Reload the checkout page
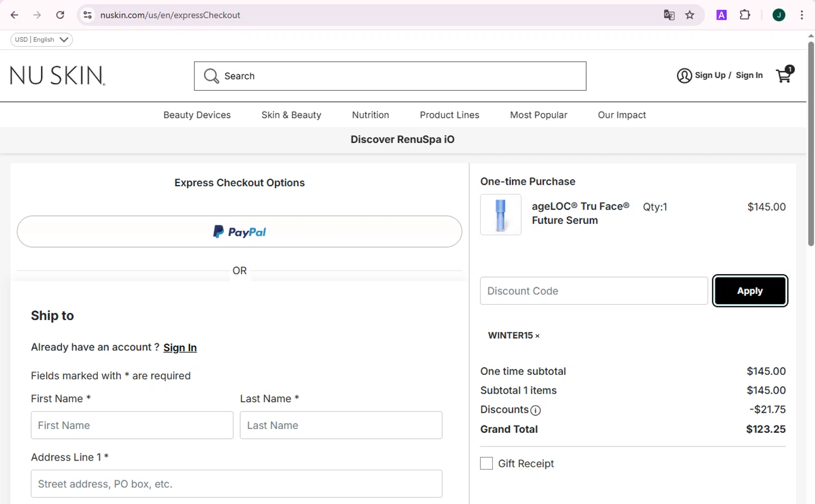Screen dimensions: 815x504 pyautogui.click(x=60, y=15)
